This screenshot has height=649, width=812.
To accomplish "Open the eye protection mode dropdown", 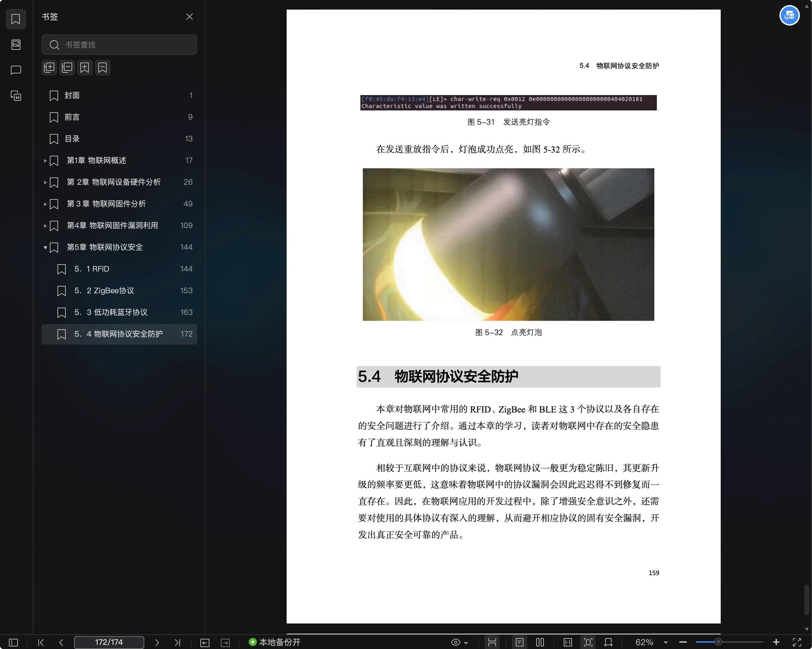I will (460, 642).
